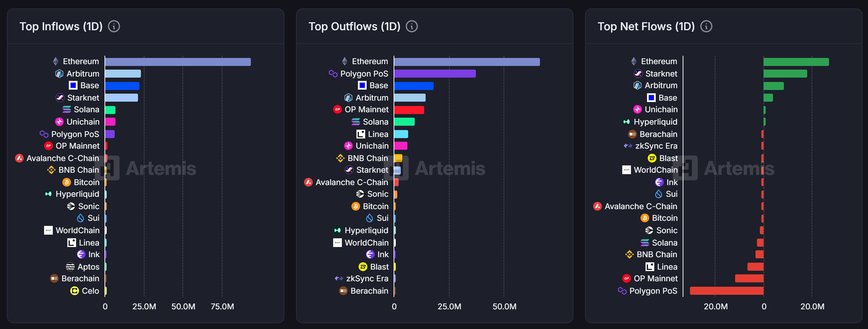This screenshot has width=868, height=329.
Task: Click Linea logo in Top Outflows chart
Action: click(361, 134)
